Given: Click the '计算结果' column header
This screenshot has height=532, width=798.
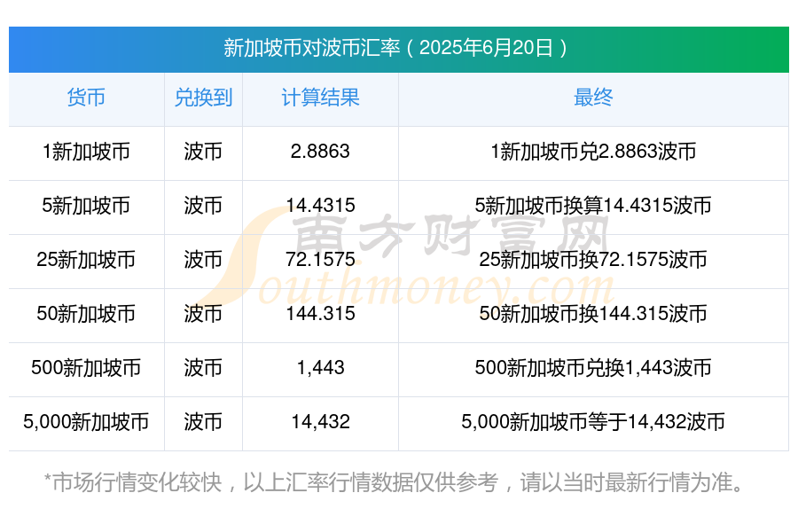Looking at the screenshot, I should point(320,98).
